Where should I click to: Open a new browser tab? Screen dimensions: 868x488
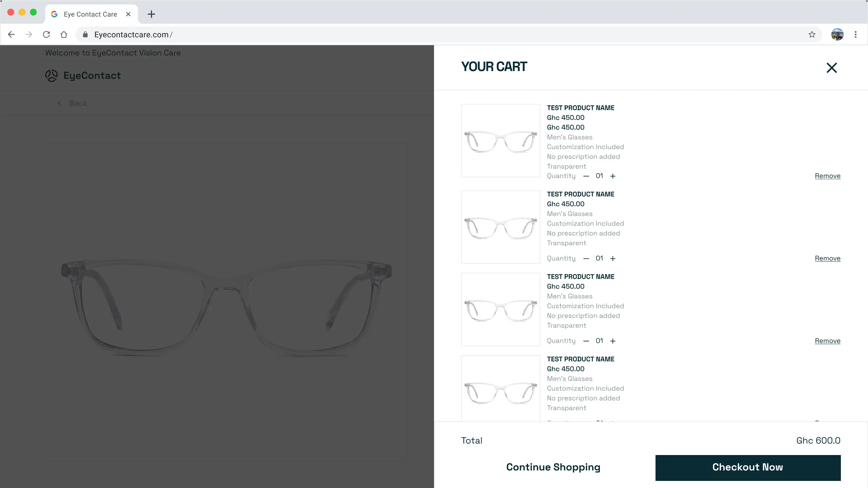[151, 14]
